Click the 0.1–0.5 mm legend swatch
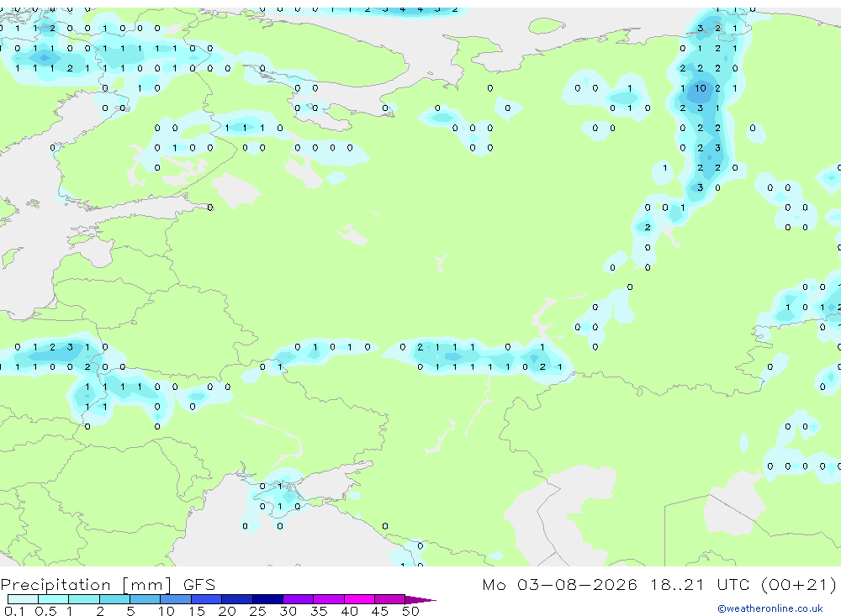 [x=23, y=599]
